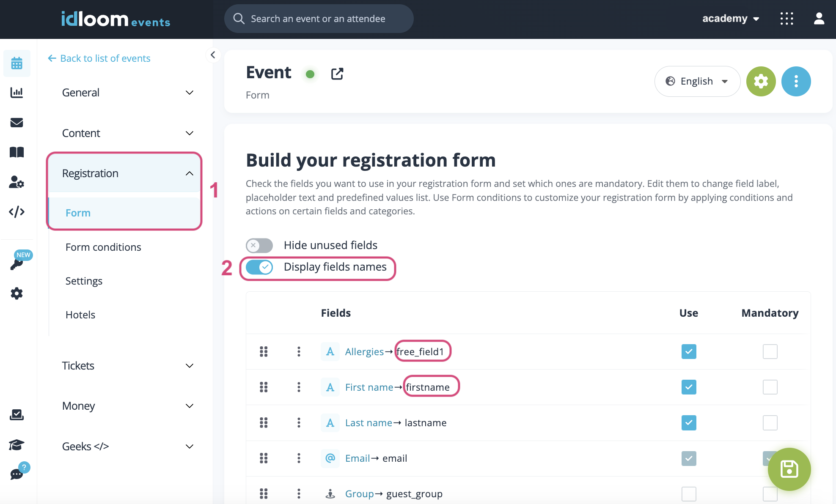This screenshot has width=836, height=504.
Task: Expand the Money section
Action: 128,405
